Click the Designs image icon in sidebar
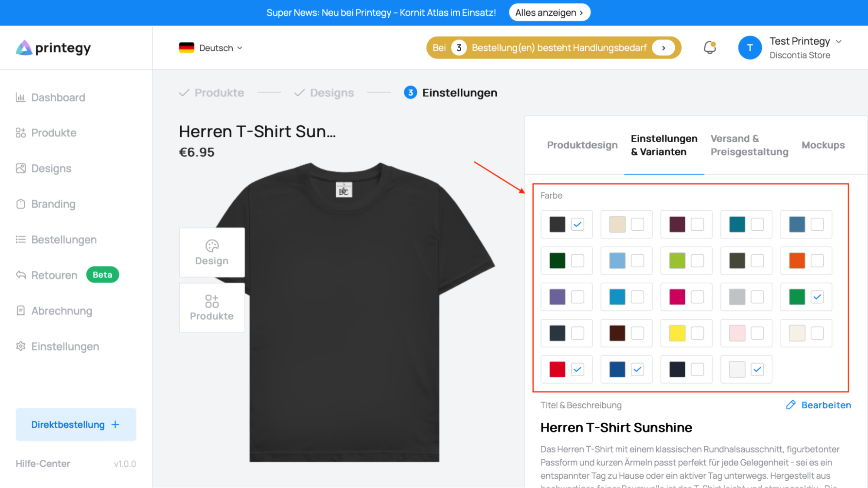The height and width of the screenshot is (488, 868). tap(20, 168)
